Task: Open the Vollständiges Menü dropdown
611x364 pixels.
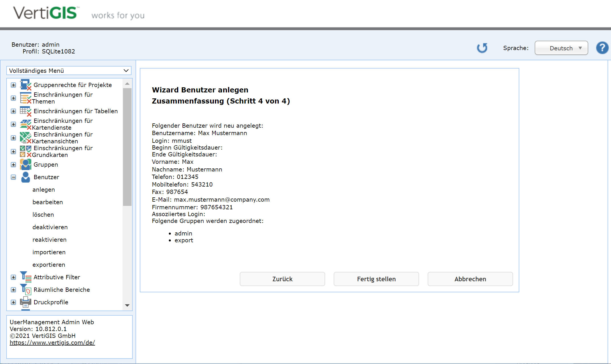Action: (x=69, y=71)
